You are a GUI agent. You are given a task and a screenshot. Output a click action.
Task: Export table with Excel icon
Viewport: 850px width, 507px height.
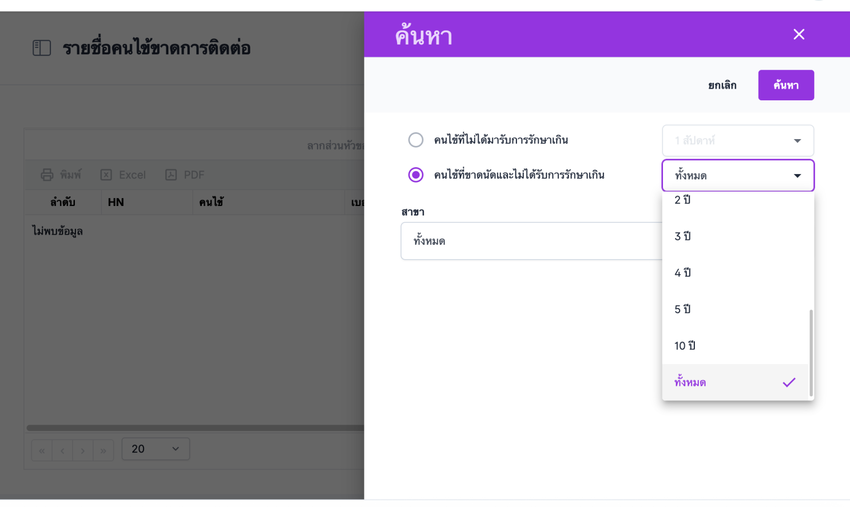pyautogui.click(x=106, y=175)
